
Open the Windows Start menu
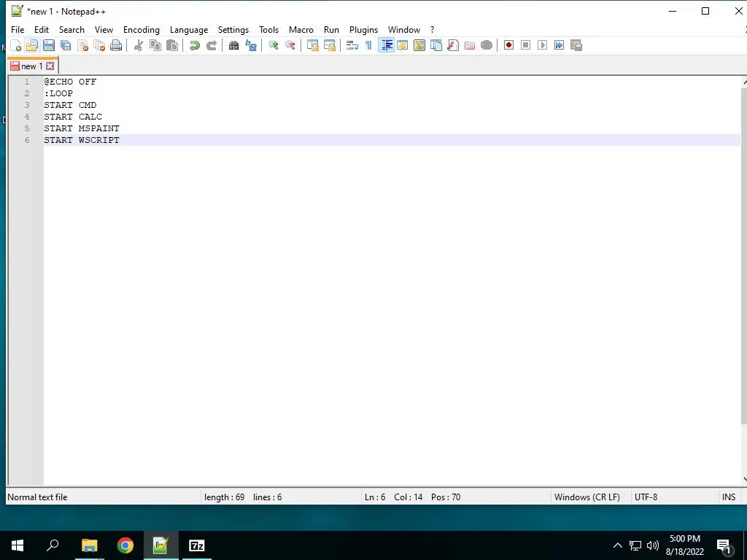pos(18,545)
